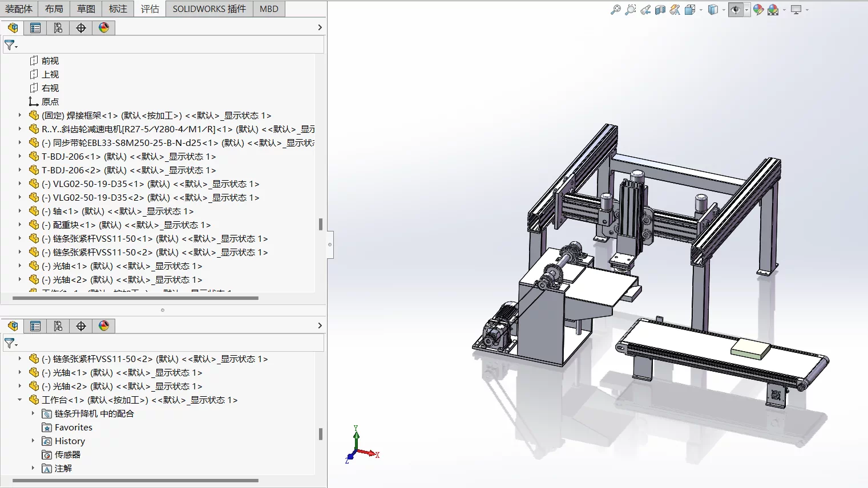
Task: Expand the 链条升降机 中的配合 folder
Action: pos(33,413)
